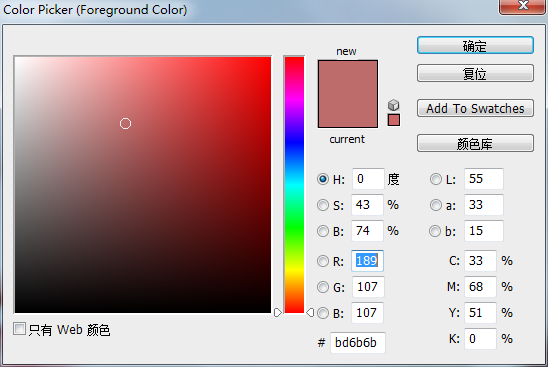
Task: Click the Lab a input showing 33
Action: tap(484, 205)
